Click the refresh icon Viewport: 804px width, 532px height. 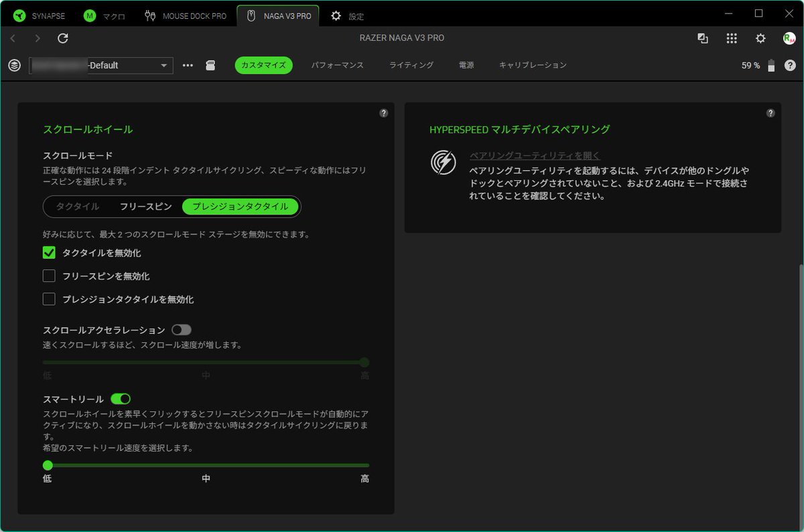coord(63,38)
